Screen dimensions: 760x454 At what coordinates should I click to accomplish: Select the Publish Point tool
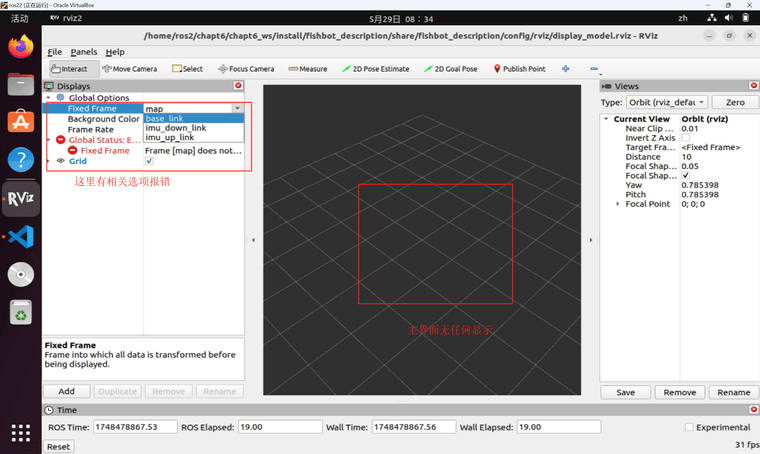click(x=519, y=69)
